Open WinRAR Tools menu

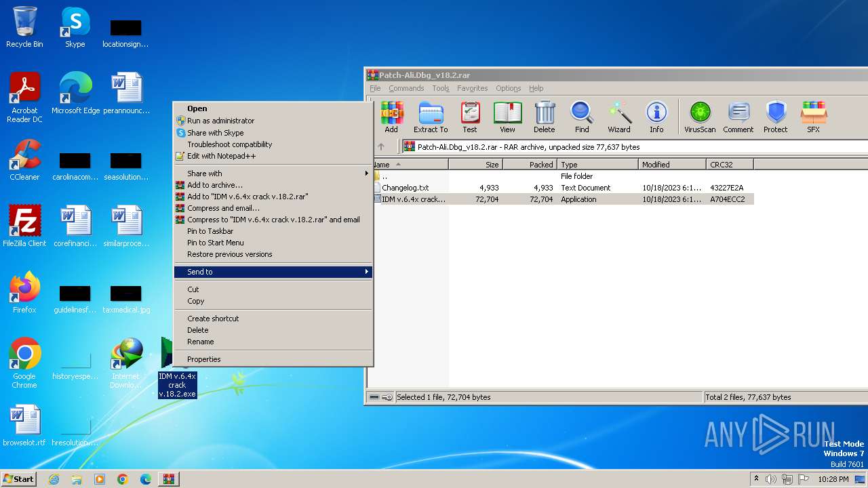pos(441,88)
